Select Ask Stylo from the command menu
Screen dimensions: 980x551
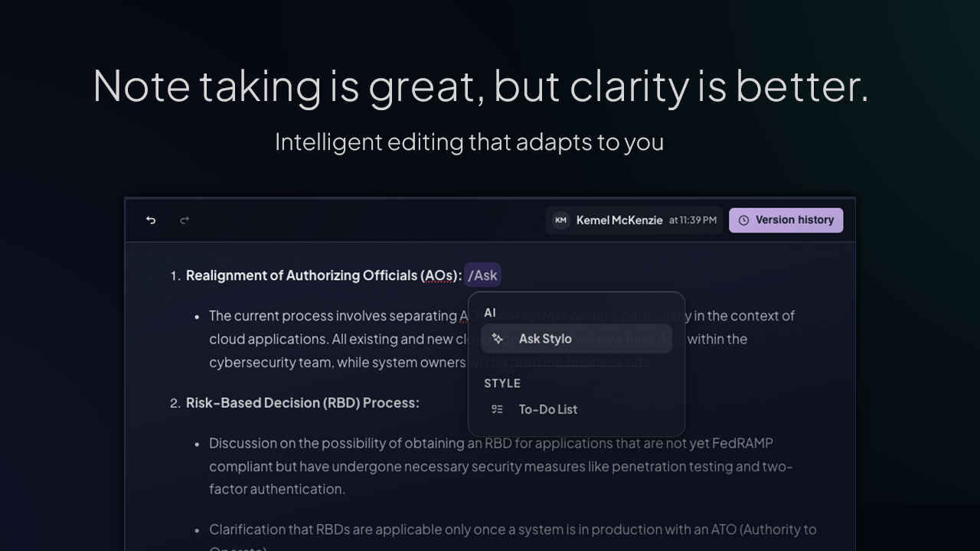[545, 338]
